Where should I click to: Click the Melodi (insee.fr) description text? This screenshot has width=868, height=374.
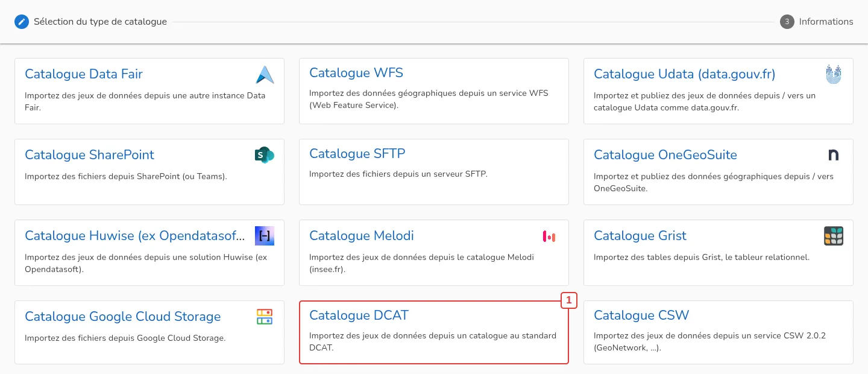coord(421,263)
